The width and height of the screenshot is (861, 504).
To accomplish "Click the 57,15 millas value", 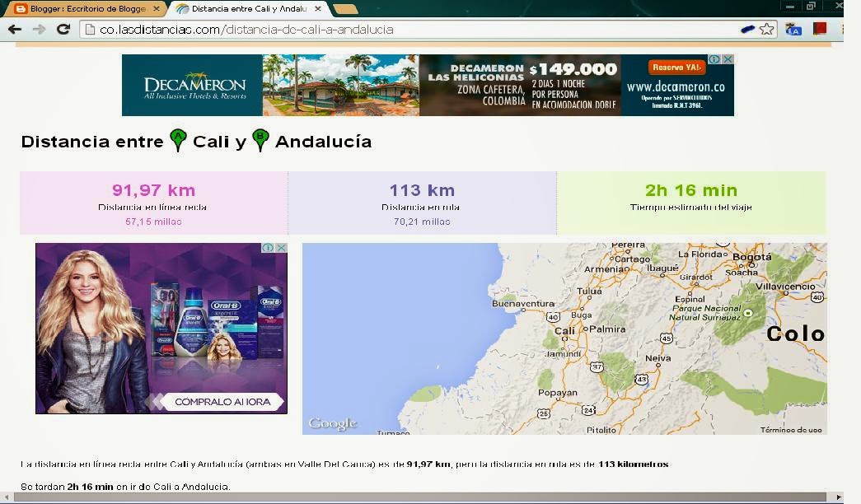I will pos(154,222).
